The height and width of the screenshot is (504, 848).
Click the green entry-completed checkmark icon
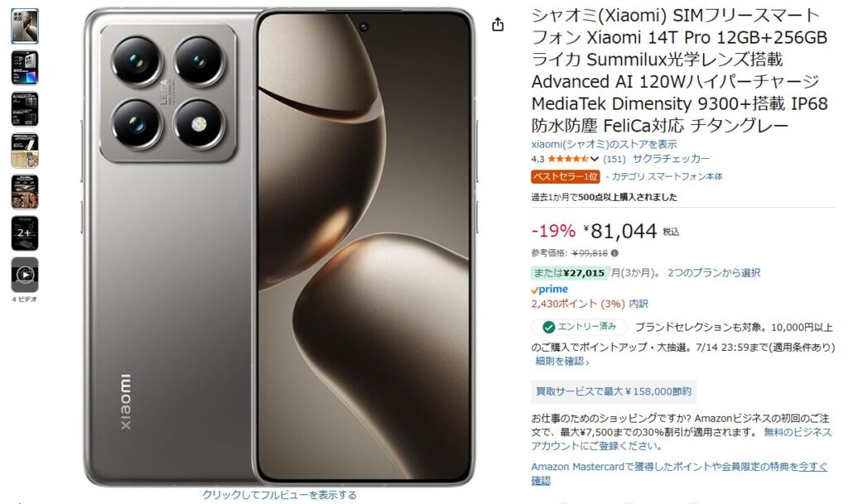(548, 328)
